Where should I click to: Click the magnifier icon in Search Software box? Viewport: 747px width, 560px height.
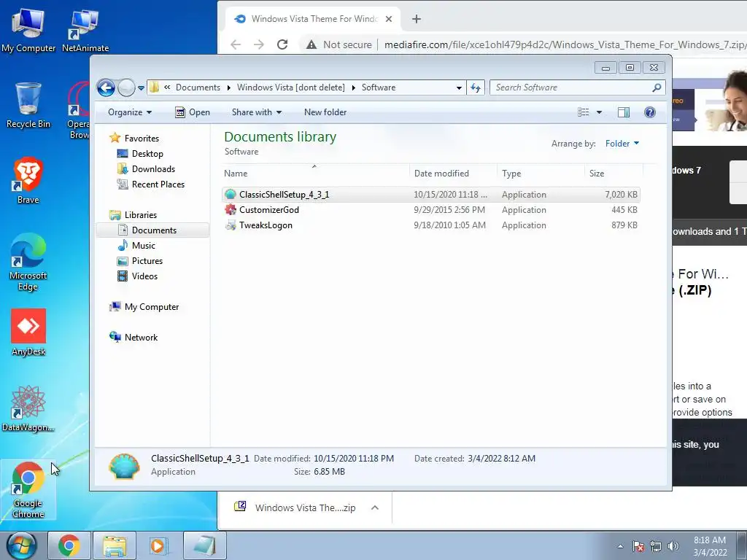coord(657,87)
